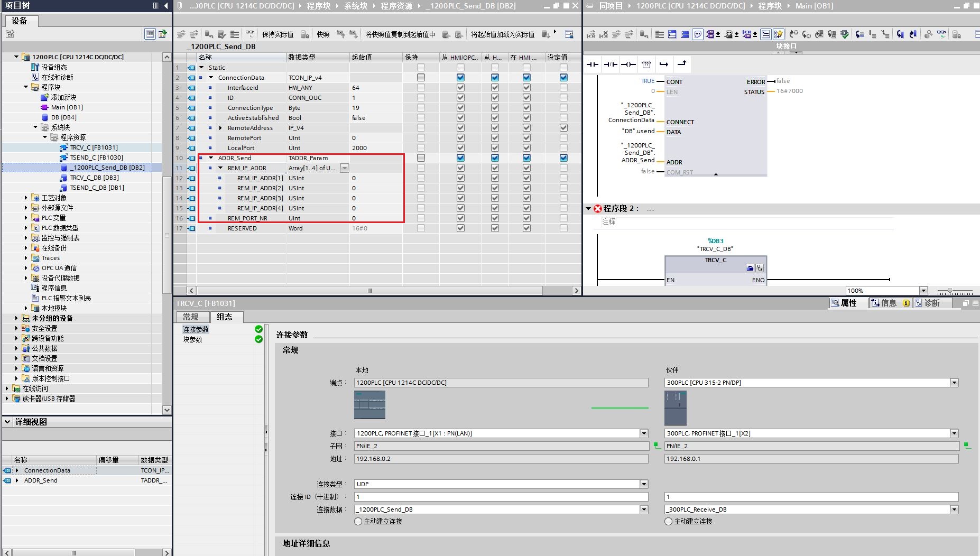Open partner 连接数据 dropdown
The image size is (980, 556).
pos(954,509)
